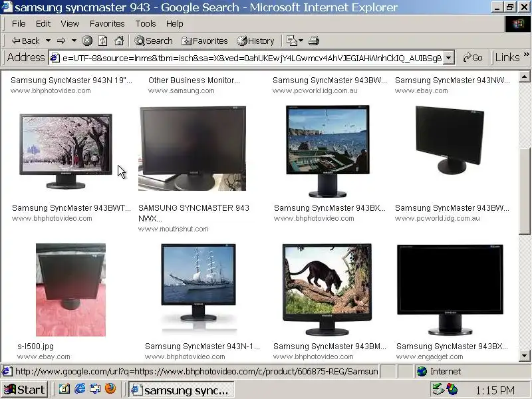Click the page icon in Address bar

(x=55, y=58)
